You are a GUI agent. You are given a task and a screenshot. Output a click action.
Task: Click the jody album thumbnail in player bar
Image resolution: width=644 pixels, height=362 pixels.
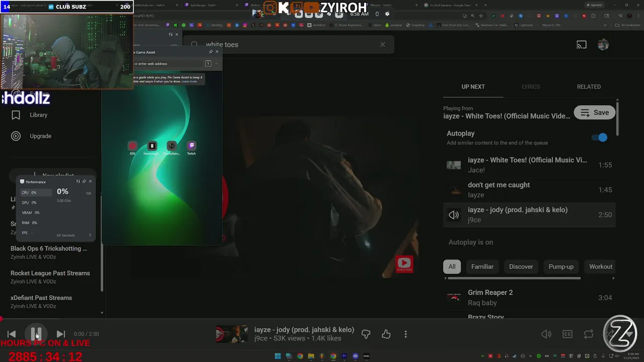click(x=232, y=334)
